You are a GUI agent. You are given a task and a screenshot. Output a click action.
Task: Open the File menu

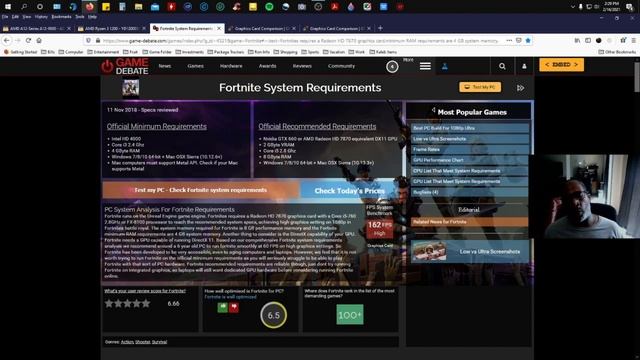[x=5, y=17]
